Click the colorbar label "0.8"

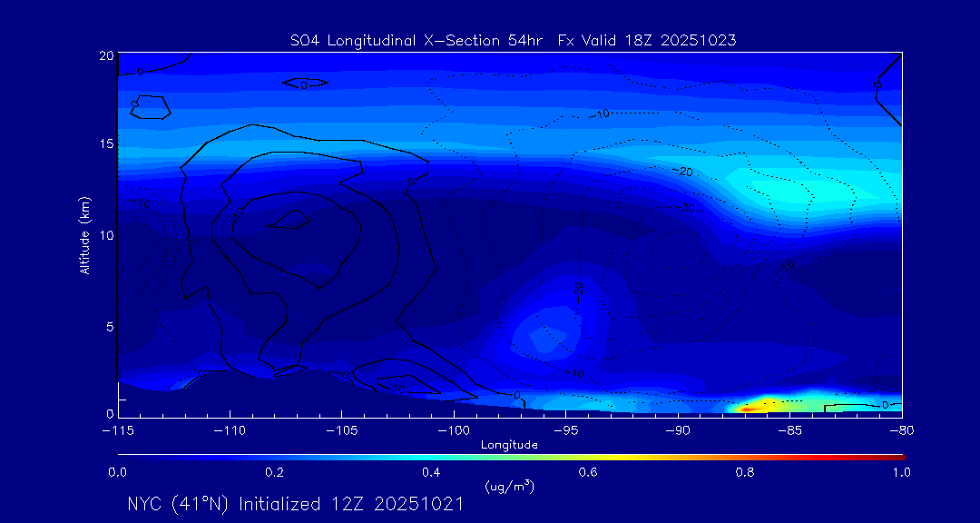click(745, 473)
